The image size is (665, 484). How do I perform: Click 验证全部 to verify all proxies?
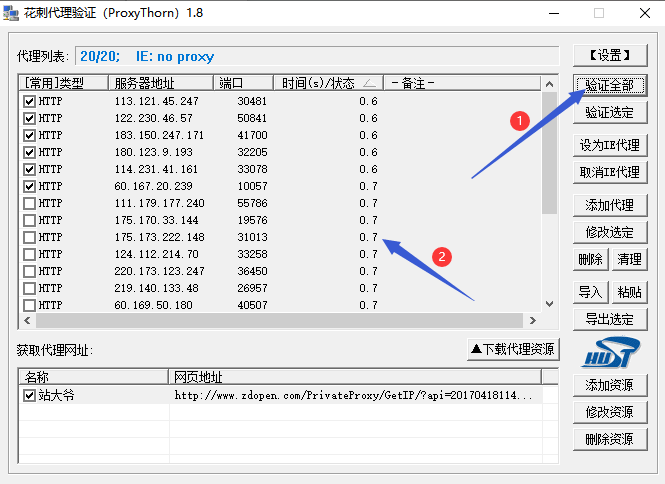click(609, 84)
